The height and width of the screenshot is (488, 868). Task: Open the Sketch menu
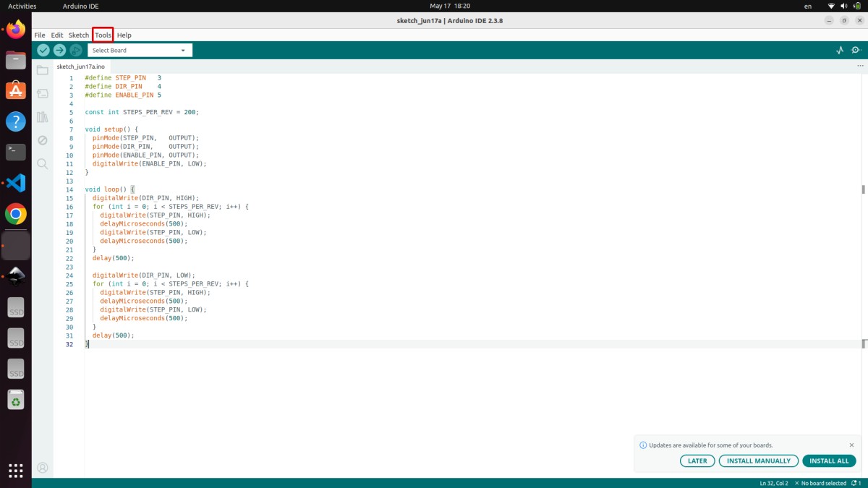(x=79, y=35)
